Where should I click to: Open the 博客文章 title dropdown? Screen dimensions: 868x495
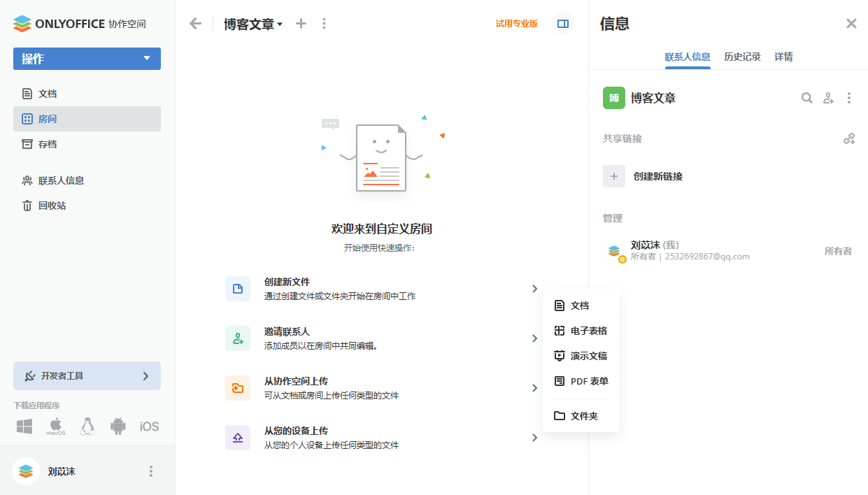pos(253,24)
